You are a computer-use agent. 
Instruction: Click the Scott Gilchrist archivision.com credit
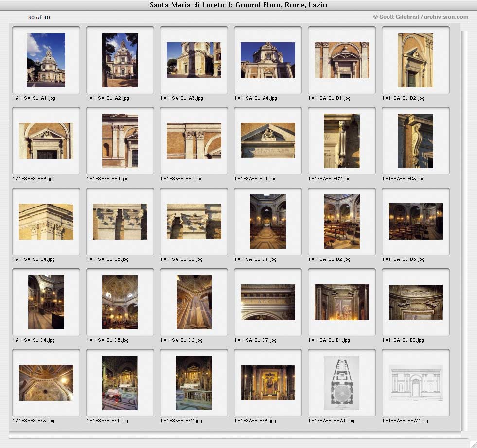point(421,17)
